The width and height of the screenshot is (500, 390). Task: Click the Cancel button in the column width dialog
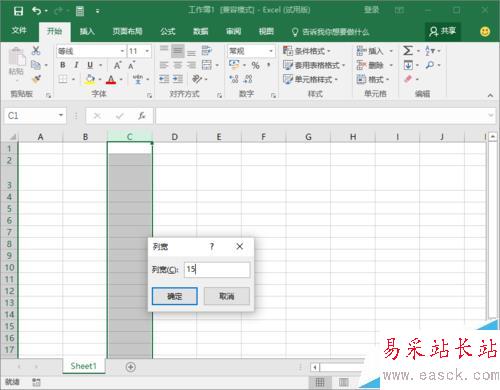click(x=227, y=296)
